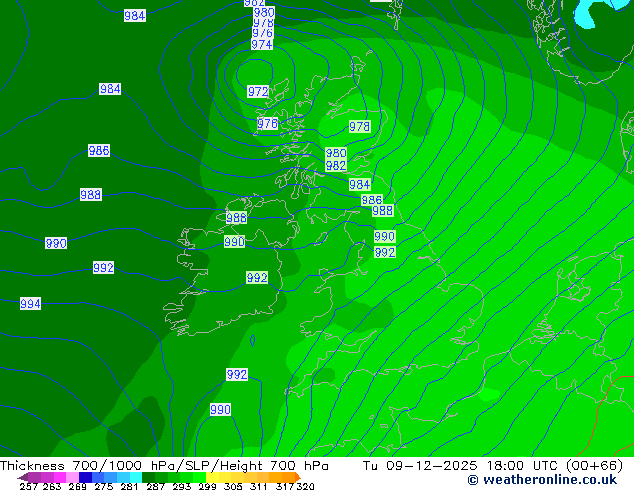The height and width of the screenshot is (490, 634).
Task: Click the map title 'Thickness 700/1000 hPa/SLP/Height 700 hPa'
Action: coord(164,466)
